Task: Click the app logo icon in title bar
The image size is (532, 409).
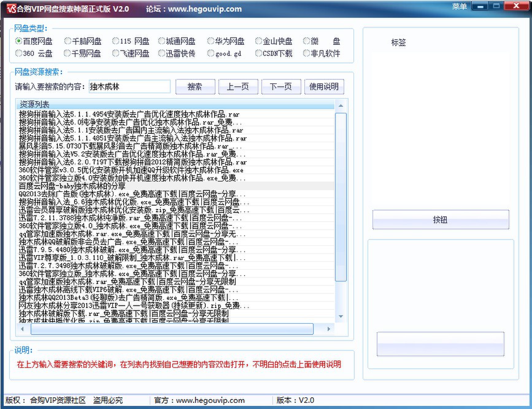Action: (11, 8)
